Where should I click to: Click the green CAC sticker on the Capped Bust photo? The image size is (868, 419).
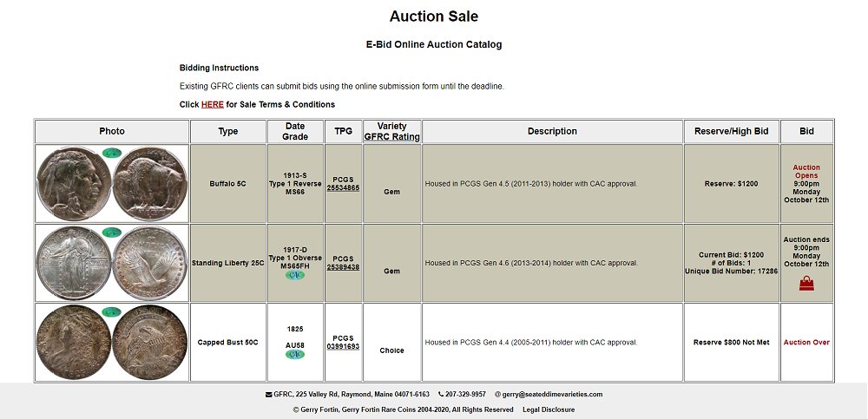click(112, 312)
